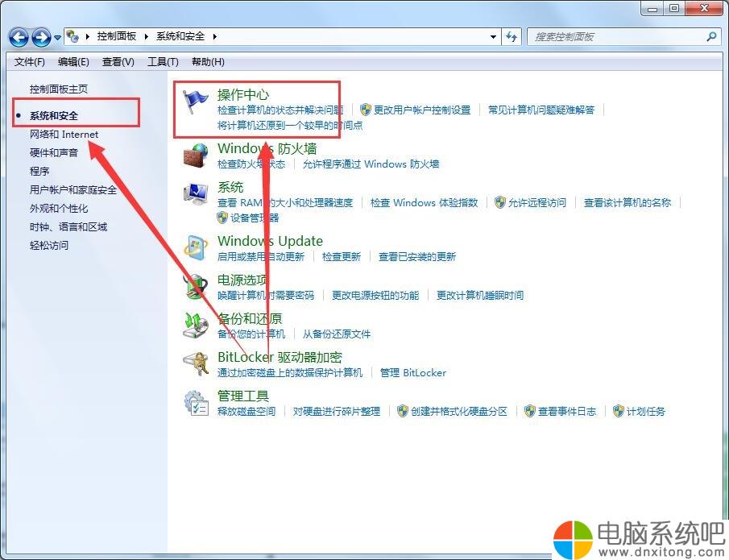Open 程序 in sidebar
Screen dimensions: 729x560
coord(39,171)
